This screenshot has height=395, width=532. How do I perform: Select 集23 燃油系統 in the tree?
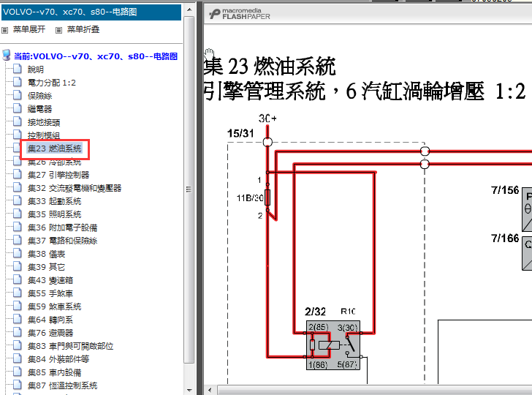[x=54, y=148]
